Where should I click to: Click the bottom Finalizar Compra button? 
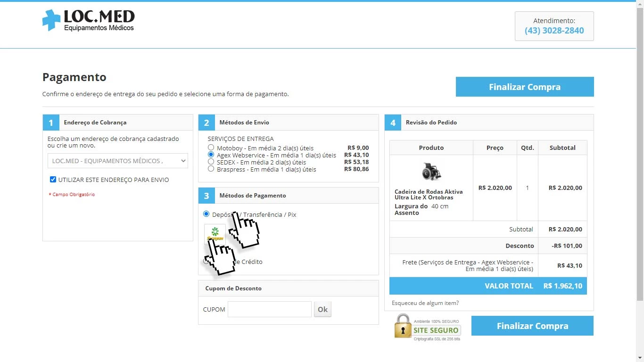coord(532,326)
